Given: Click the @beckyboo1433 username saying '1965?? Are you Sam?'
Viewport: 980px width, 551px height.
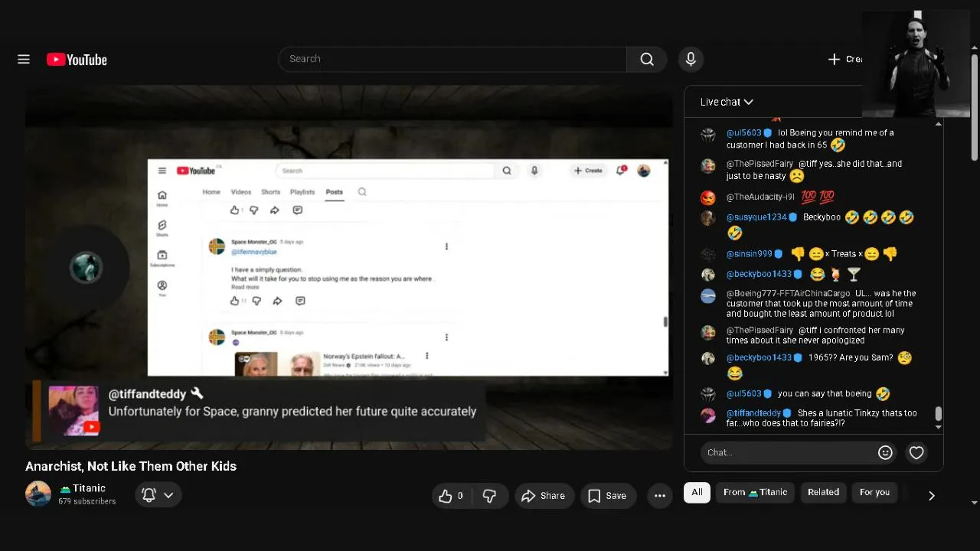Looking at the screenshot, I should (759, 358).
